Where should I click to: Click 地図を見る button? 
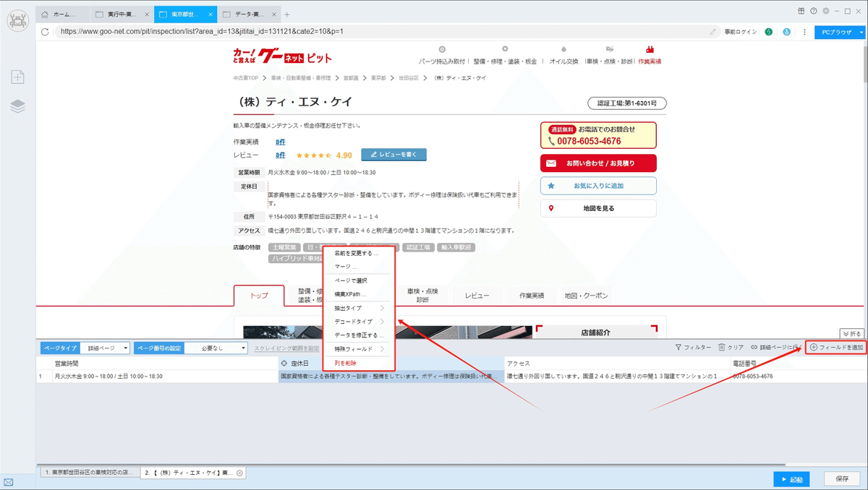click(598, 208)
